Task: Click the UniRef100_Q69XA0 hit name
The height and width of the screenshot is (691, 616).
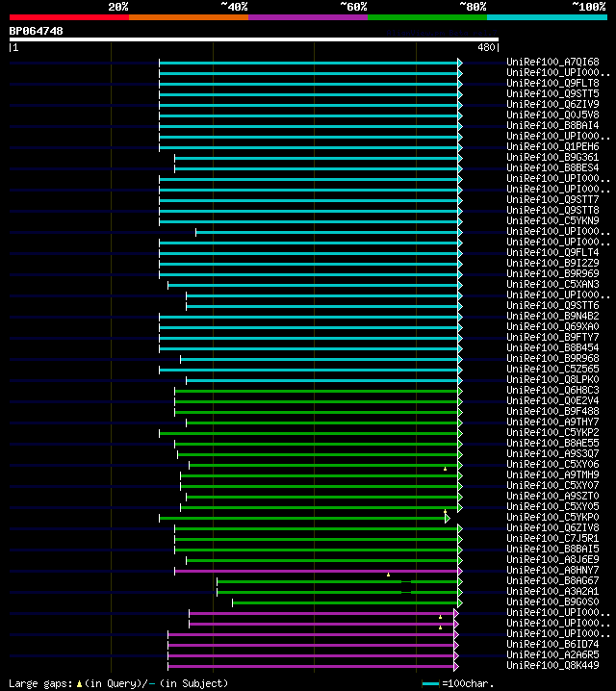Action: coord(552,326)
